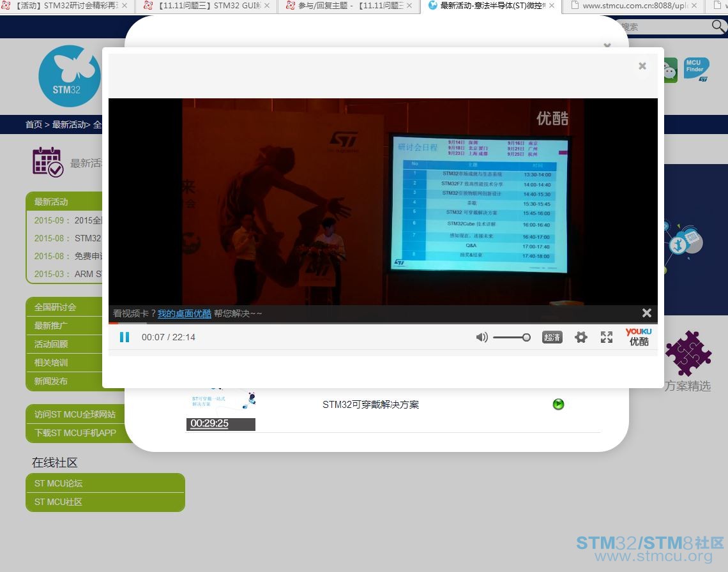Close the 看视频卡 notification bar
728x572 pixels.
(x=646, y=313)
